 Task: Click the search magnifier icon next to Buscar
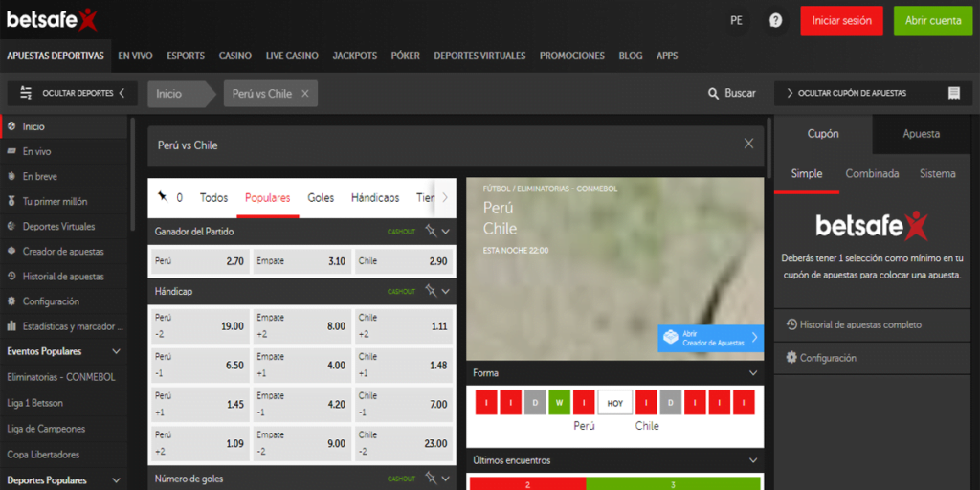[x=713, y=93]
